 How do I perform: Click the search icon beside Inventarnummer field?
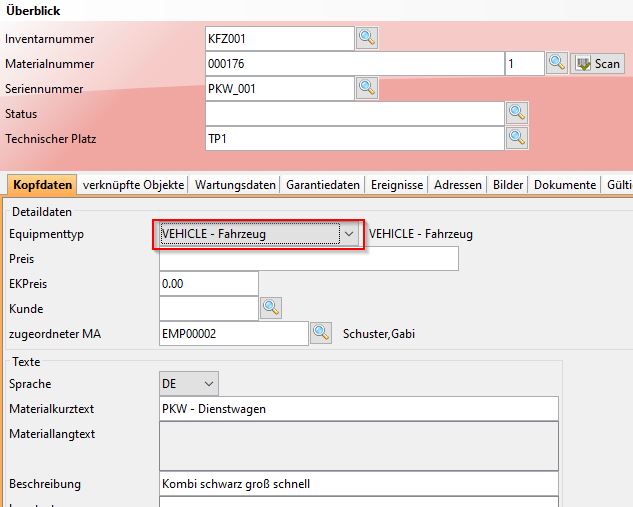(367, 39)
